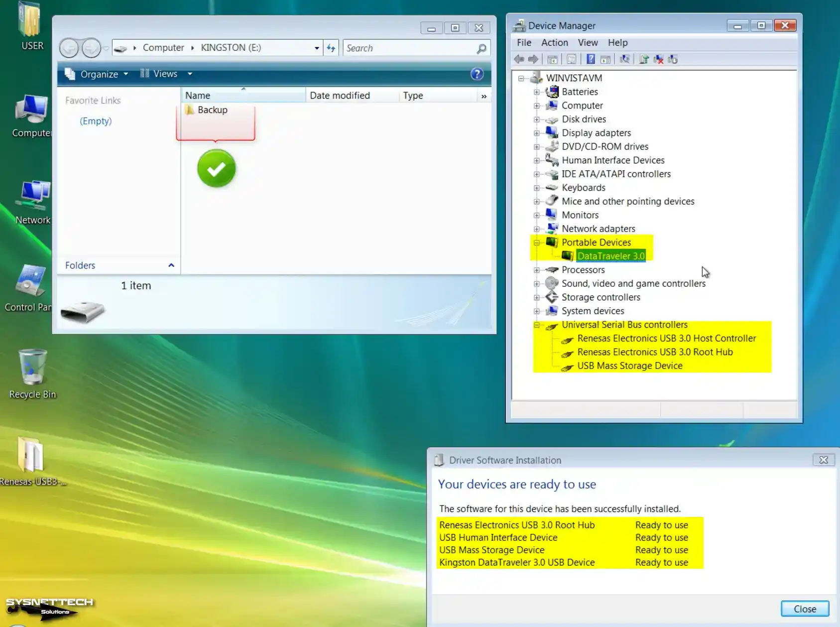The image size is (840, 627).
Task: Open View menu in Device Manager
Action: point(588,42)
